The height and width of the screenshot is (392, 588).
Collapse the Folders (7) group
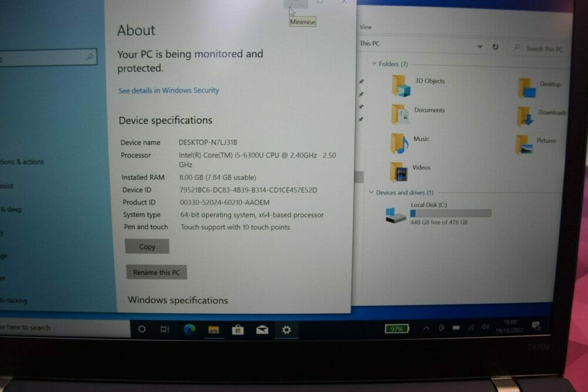click(374, 63)
